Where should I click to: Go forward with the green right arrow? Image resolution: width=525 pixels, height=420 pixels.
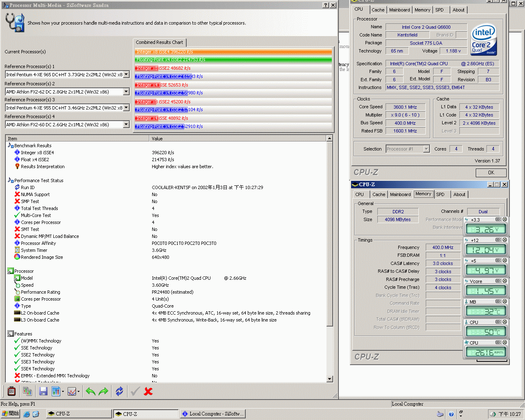click(x=103, y=391)
